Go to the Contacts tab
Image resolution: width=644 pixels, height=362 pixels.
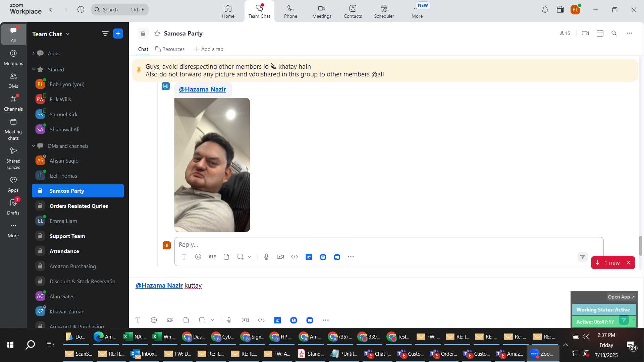[x=353, y=11]
